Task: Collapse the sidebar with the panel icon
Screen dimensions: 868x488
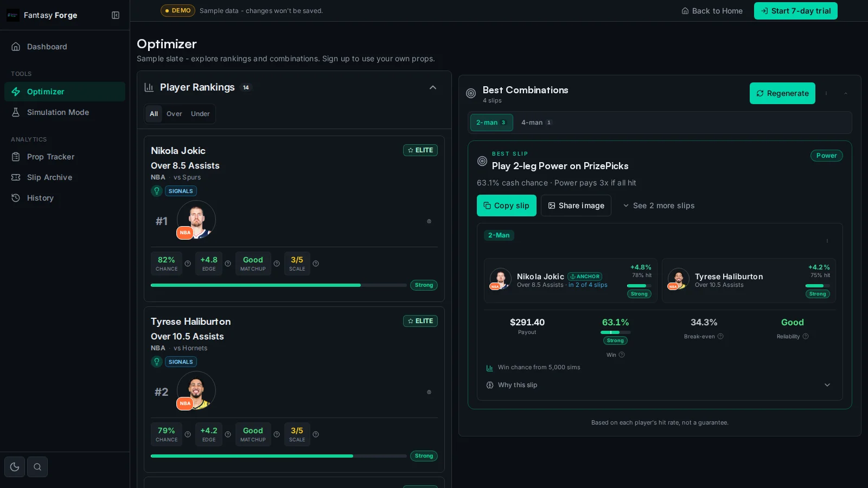Action: 116,15
